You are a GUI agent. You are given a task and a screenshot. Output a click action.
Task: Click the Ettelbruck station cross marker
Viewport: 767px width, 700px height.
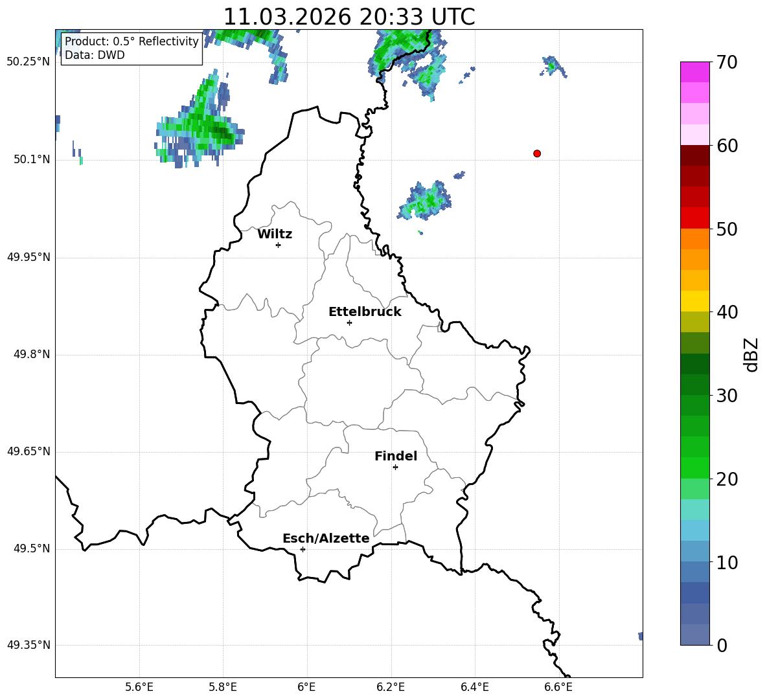coord(349,322)
